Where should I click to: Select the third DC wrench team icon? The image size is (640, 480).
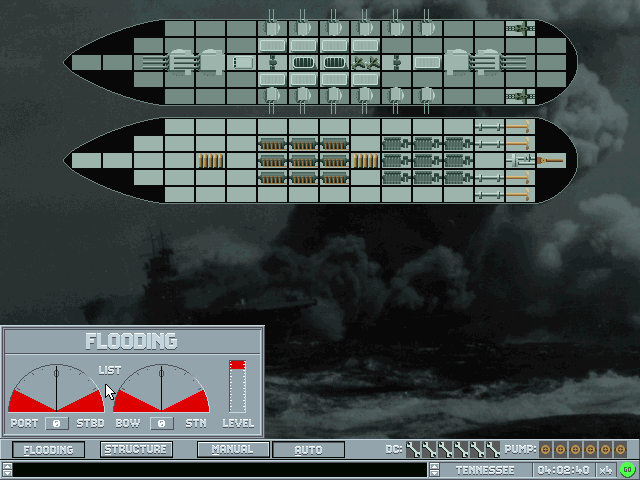coord(445,449)
